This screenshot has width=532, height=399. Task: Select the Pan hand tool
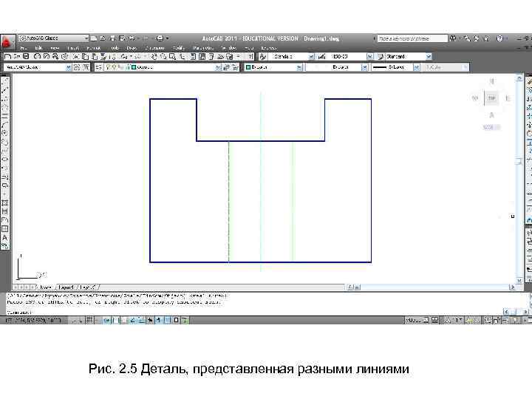(x=154, y=56)
